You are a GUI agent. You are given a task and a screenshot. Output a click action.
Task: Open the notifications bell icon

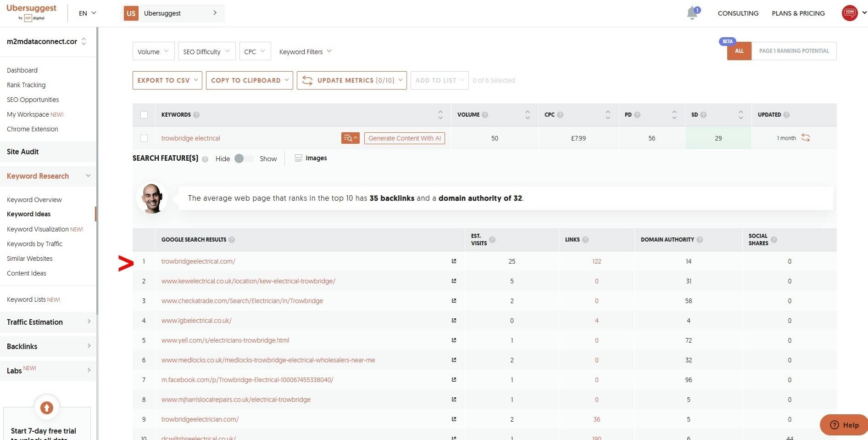point(692,13)
